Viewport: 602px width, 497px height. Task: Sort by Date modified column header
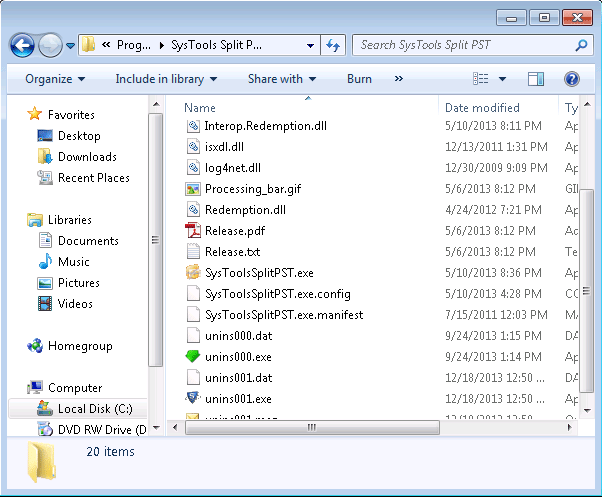482,108
